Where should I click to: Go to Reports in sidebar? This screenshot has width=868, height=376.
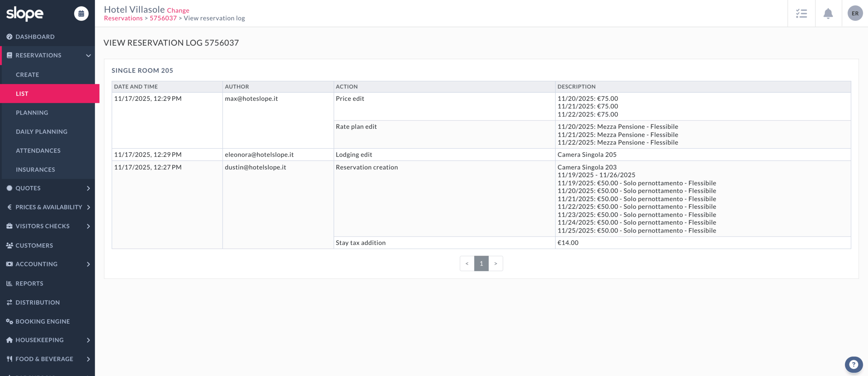click(x=29, y=283)
